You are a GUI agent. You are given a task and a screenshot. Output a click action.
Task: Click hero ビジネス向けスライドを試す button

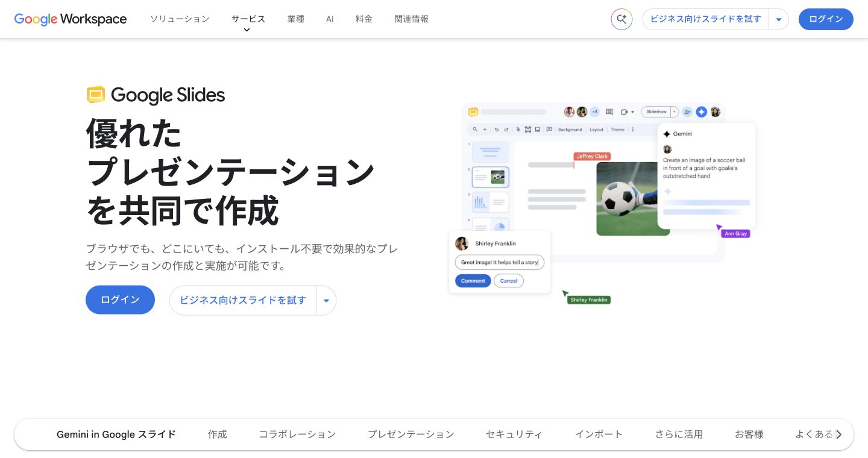click(x=243, y=300)
